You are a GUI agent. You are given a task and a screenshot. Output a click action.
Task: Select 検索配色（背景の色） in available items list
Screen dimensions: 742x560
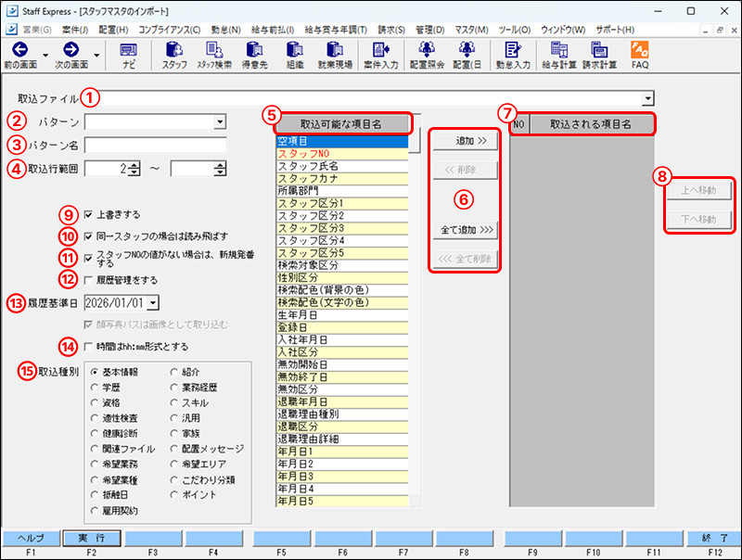click(342, 290)
